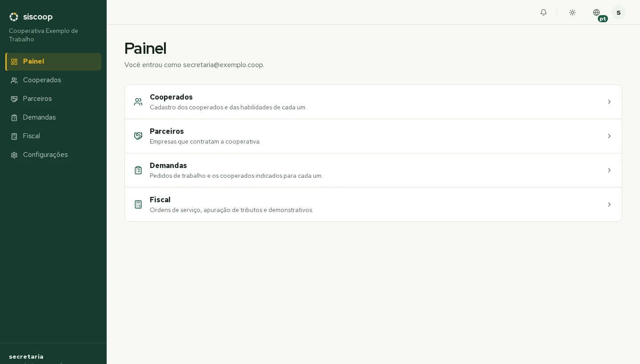Click the Parceiros handshake icon in sidebar
Image resolution: width=640 pixels, height=364 pixels.
14,99
